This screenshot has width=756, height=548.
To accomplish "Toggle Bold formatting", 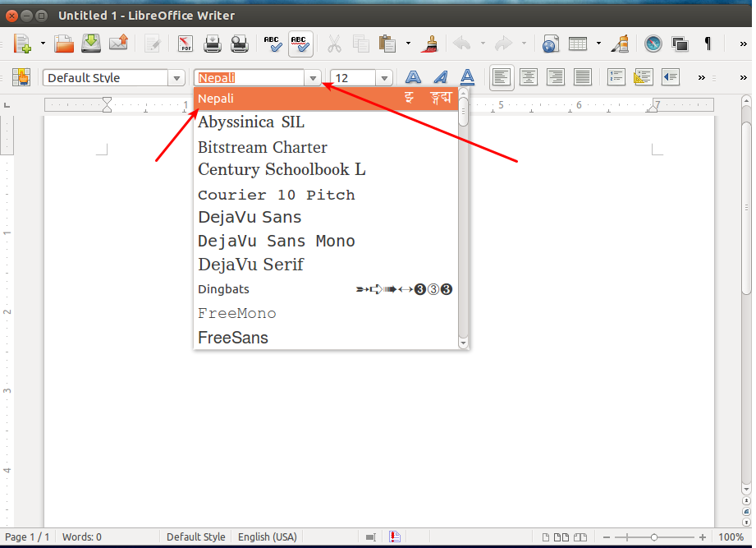I will tap(413, 77).
